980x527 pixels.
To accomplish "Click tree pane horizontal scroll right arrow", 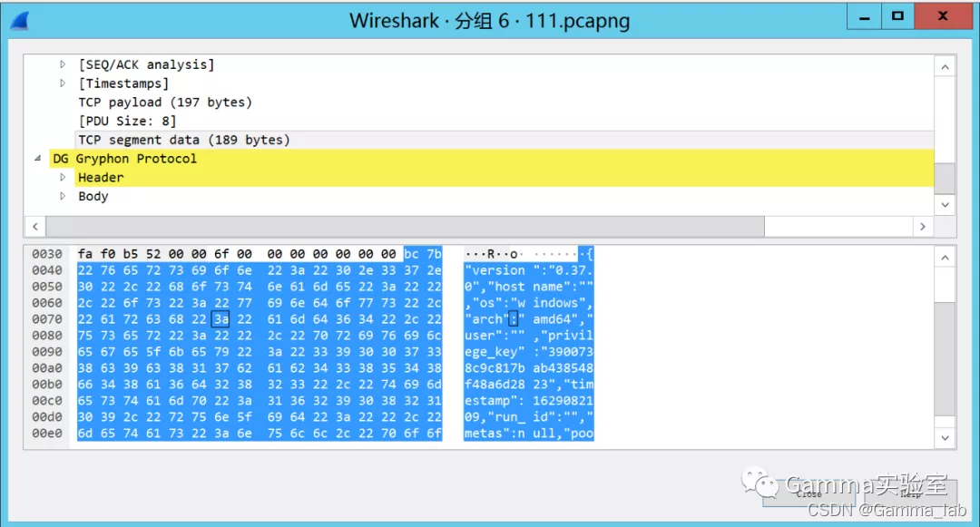I will (x=923, y=227).
